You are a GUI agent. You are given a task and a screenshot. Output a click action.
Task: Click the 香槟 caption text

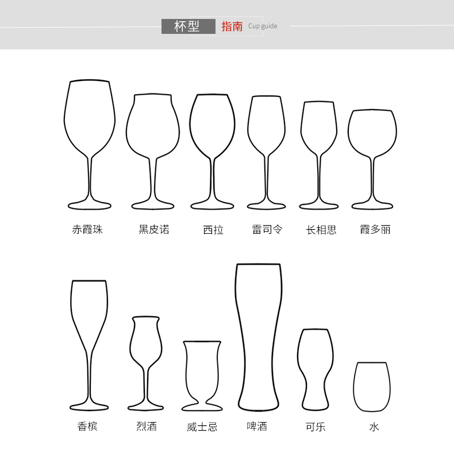pos(87,427)
